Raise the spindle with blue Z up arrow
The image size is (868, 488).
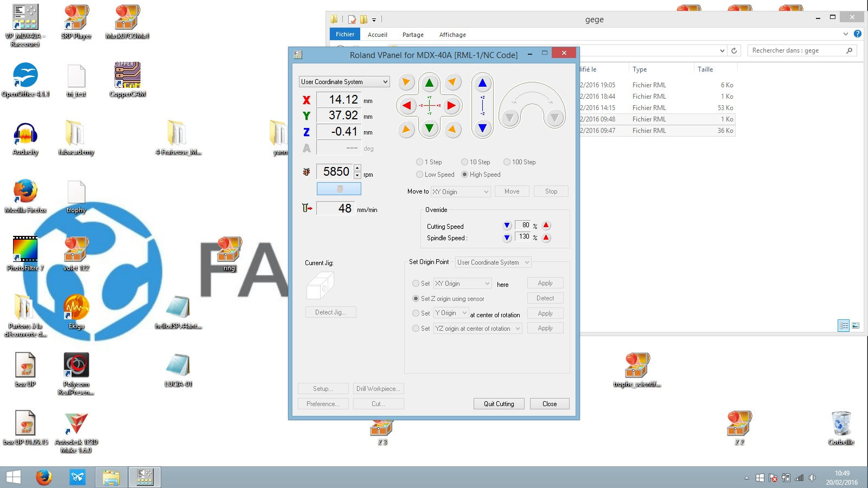(482, 84)
